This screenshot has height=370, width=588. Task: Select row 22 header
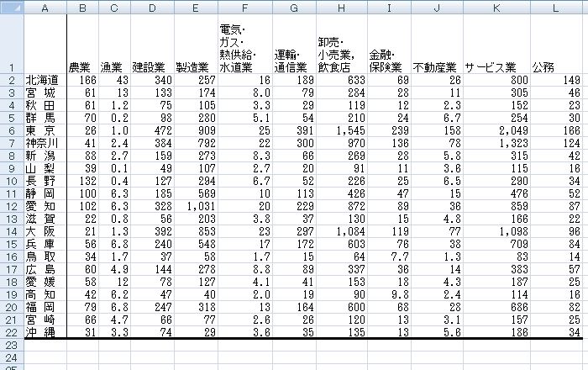[12, 332]
